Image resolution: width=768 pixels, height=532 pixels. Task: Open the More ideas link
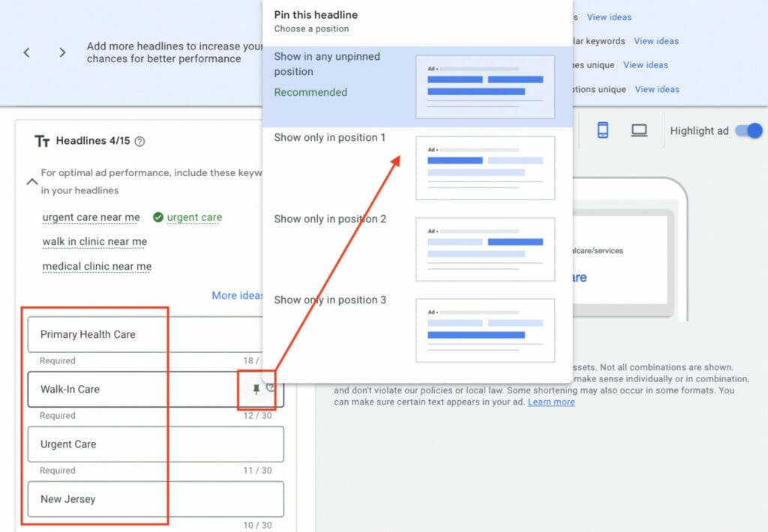coord(236,295)
